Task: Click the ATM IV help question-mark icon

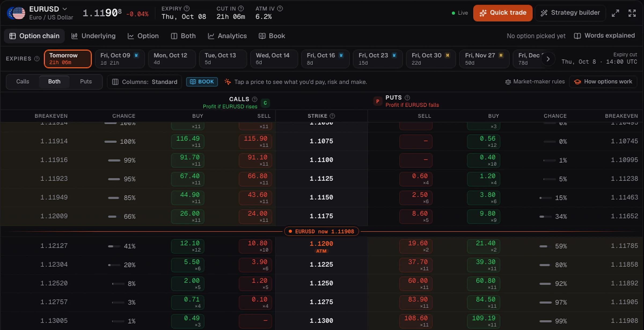Action: click(x=280, y=9)
